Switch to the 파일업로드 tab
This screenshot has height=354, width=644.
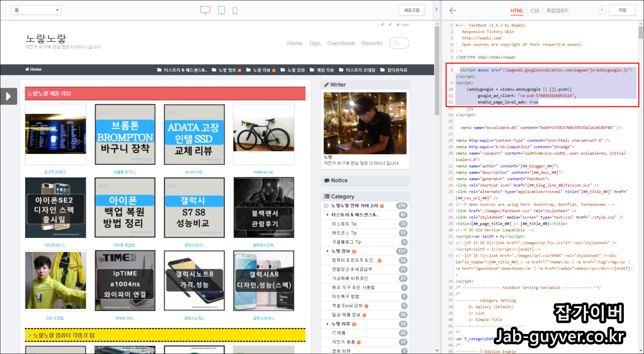click(x=557, y=11)
